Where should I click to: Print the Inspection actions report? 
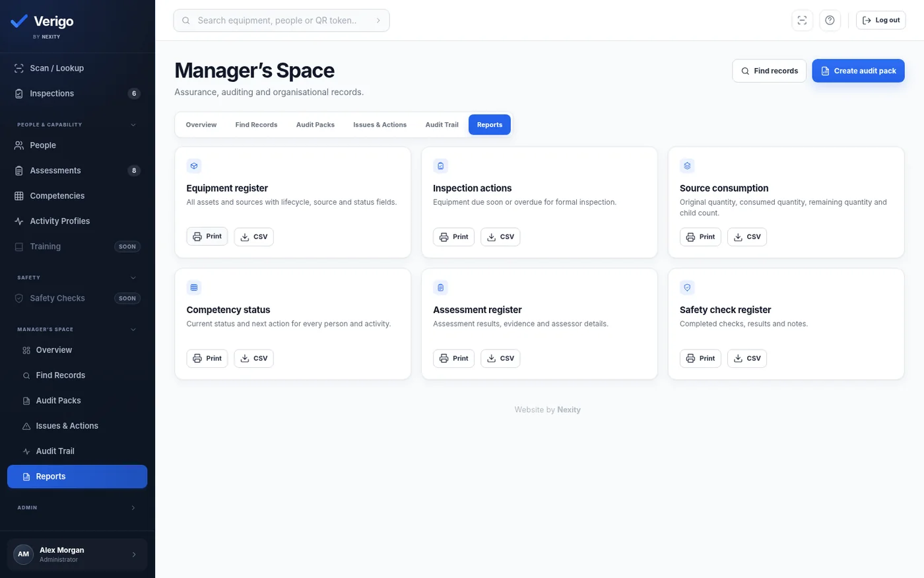point(453,237)
